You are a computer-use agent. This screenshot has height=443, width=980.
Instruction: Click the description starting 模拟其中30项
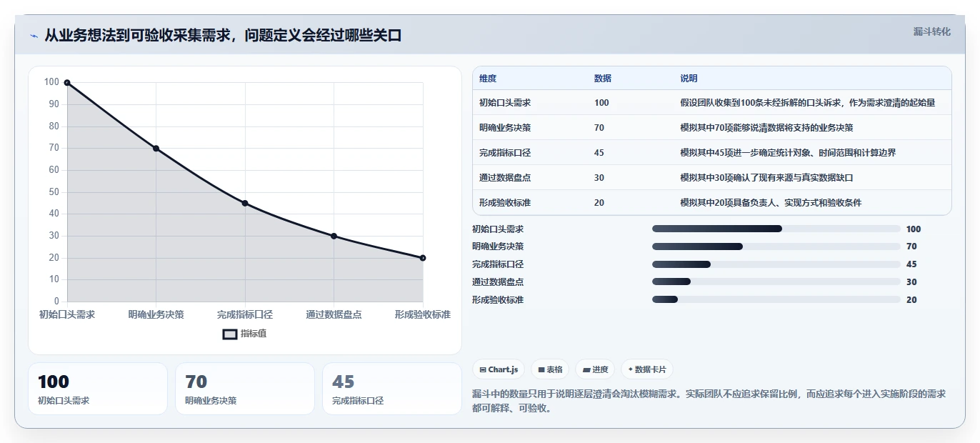[766, 178]
